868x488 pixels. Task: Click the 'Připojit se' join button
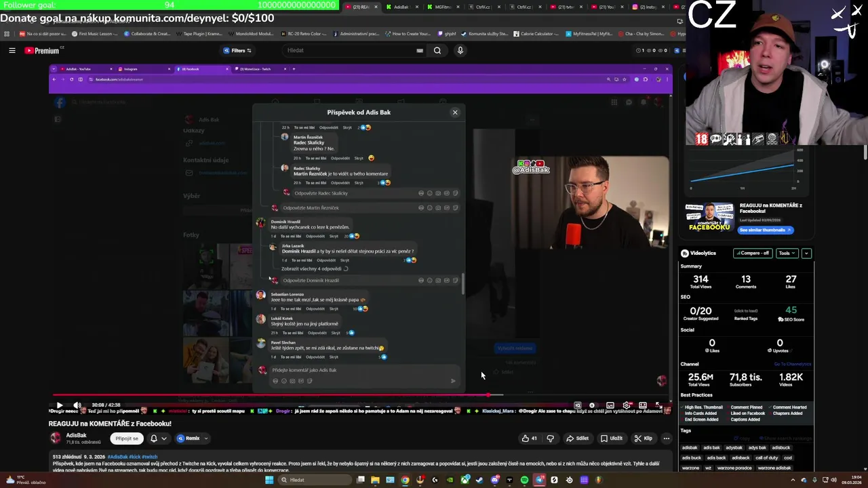point(127,439)
